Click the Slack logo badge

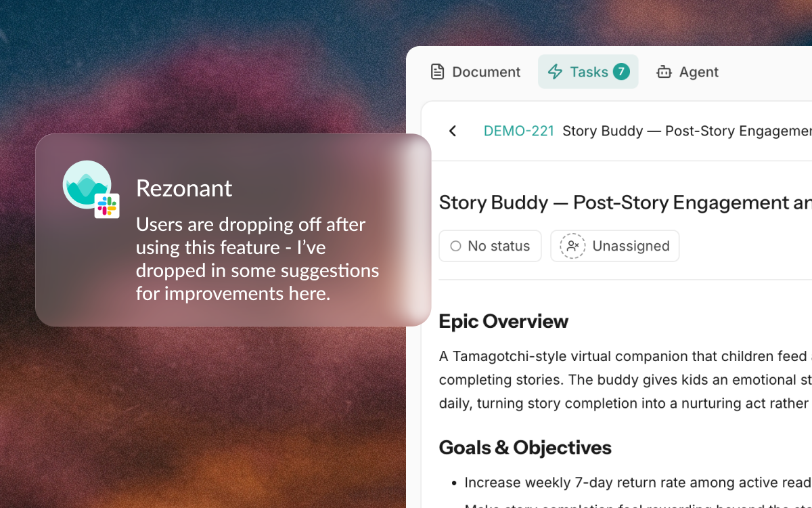click(107, 206)
